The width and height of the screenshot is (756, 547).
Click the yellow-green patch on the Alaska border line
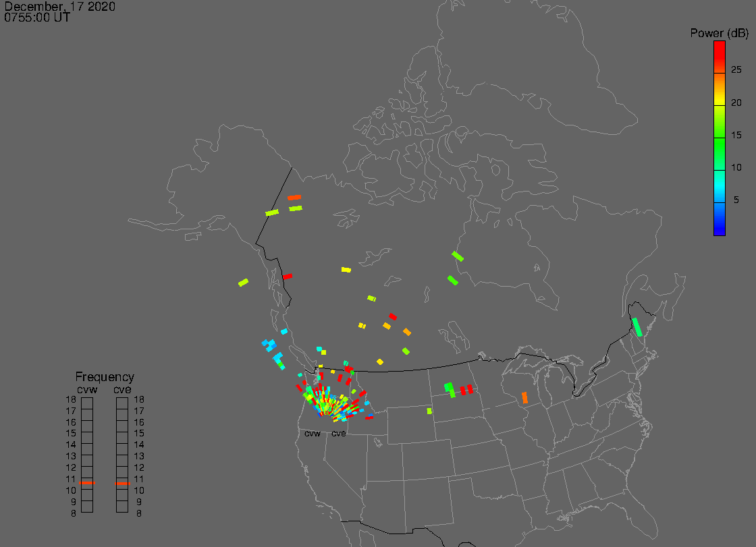click(x=272, y=212)
